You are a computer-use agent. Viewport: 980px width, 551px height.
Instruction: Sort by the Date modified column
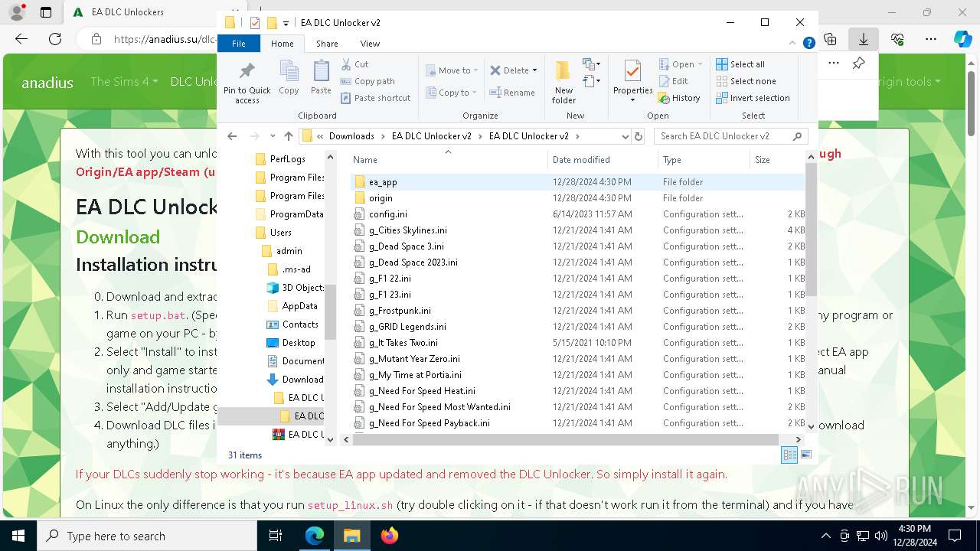603,160
